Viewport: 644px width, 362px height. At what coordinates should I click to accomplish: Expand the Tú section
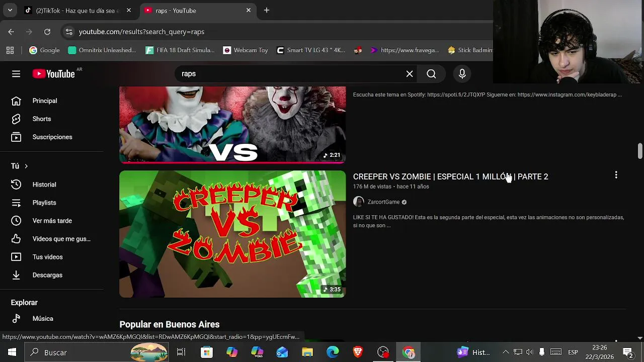click(x=20, y=166)
